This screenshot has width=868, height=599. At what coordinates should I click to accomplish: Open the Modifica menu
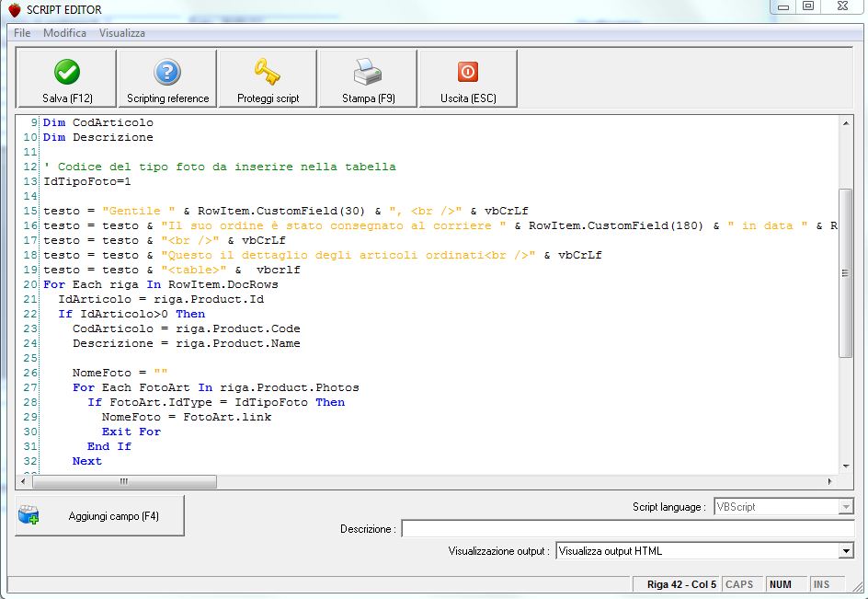click(64, 33)
